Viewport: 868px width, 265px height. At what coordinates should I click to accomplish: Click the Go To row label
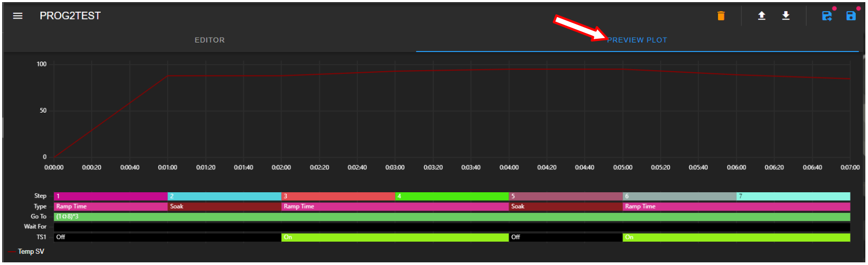click(39, 217)
